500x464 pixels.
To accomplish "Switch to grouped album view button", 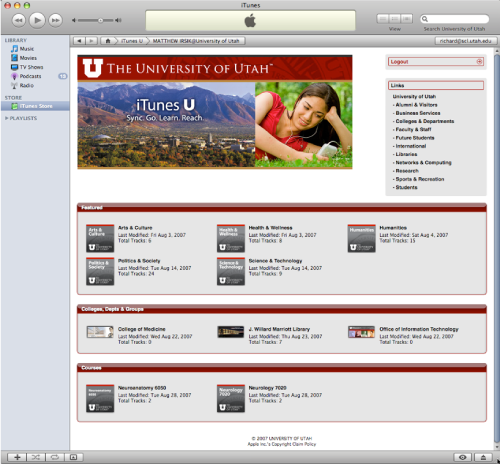I will click(395, 19).
